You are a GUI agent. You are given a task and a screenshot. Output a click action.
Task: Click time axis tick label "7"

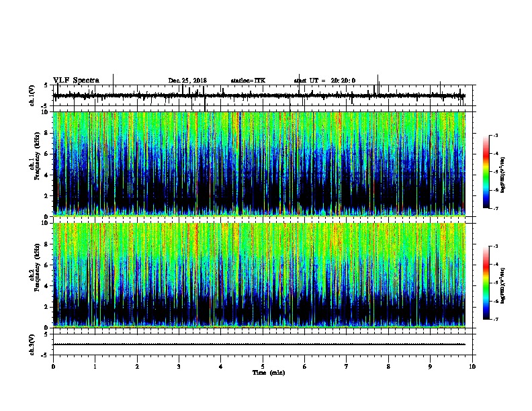click(x=347, y=367)
